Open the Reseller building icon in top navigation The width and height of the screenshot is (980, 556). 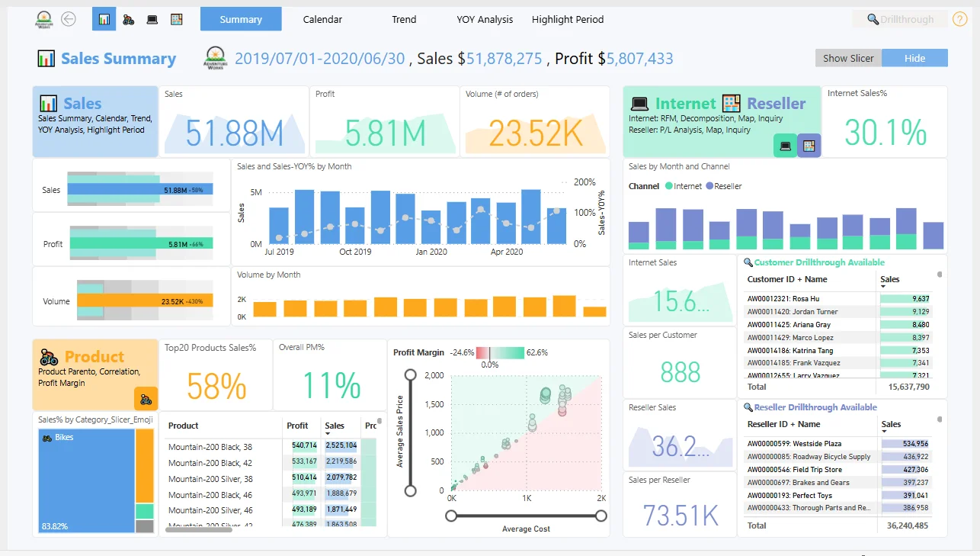[x=176, y=19]
